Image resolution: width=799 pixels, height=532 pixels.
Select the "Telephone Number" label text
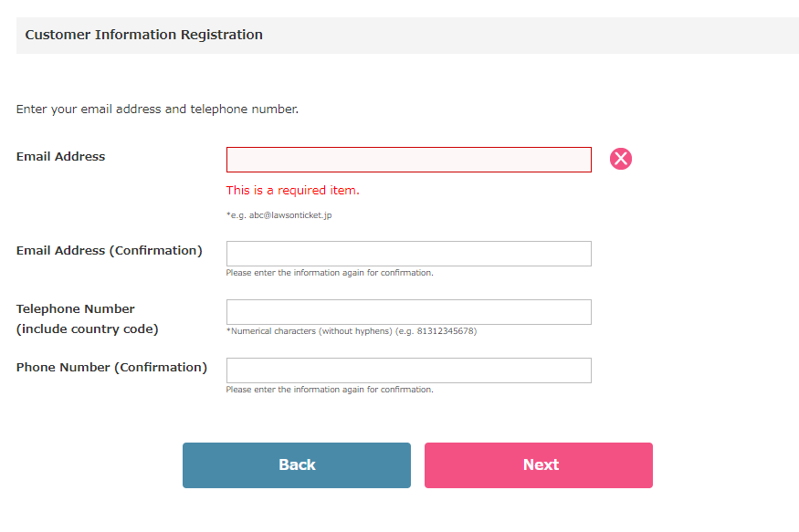(76, 309)
